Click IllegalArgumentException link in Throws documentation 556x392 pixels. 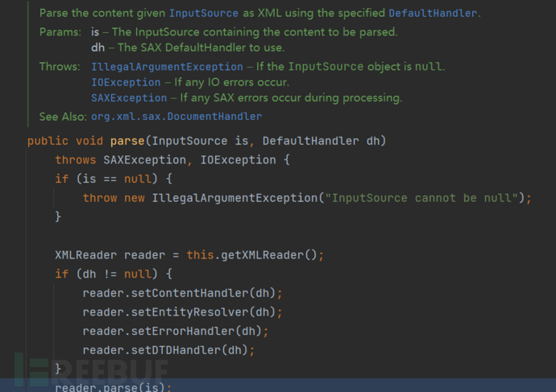click(x=167, y=67)
